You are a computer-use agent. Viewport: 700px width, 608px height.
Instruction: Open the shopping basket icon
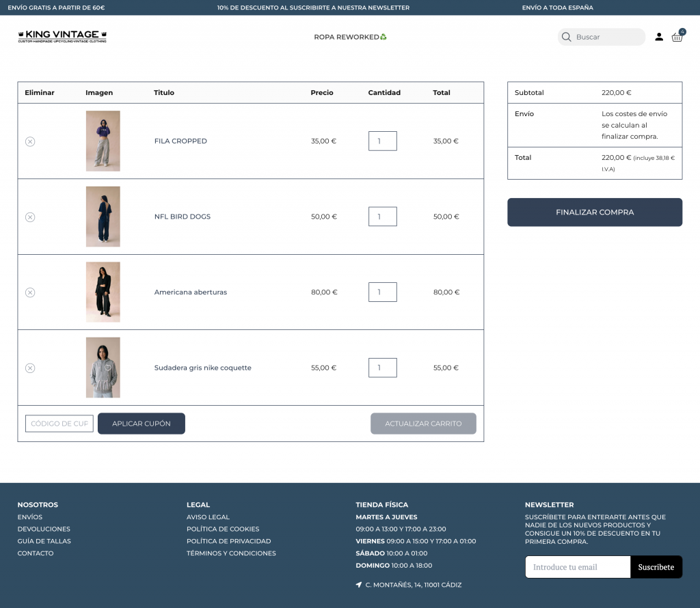coord(677,37)
